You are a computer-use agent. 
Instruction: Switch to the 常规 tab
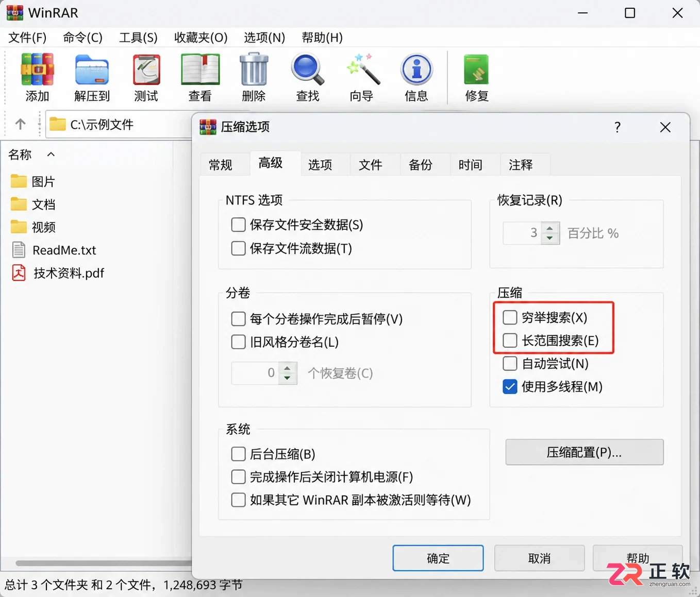tap(221, 165)
